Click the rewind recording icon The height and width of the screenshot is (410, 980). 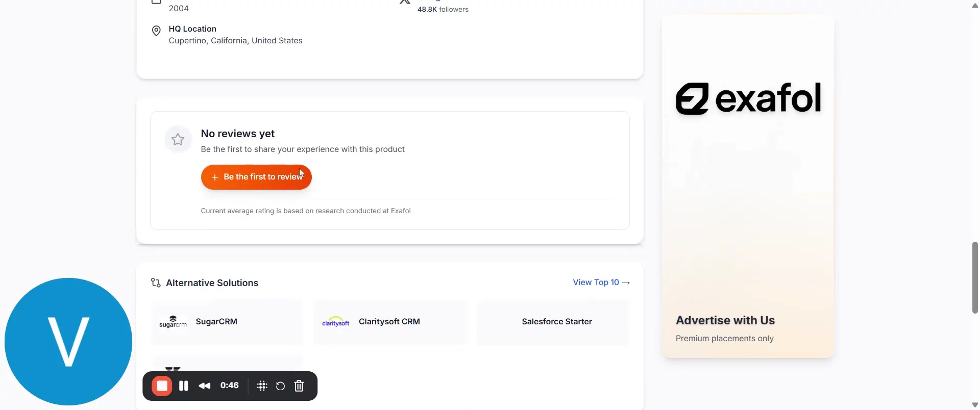(205, 386)
